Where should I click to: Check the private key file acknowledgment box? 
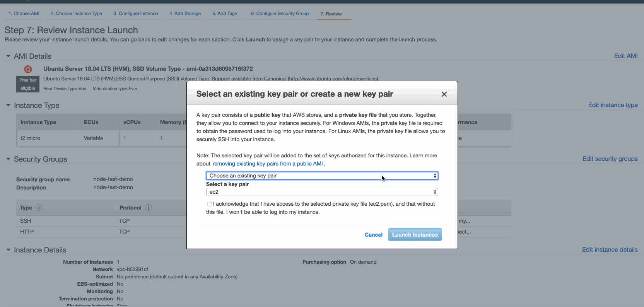[209, 204]
